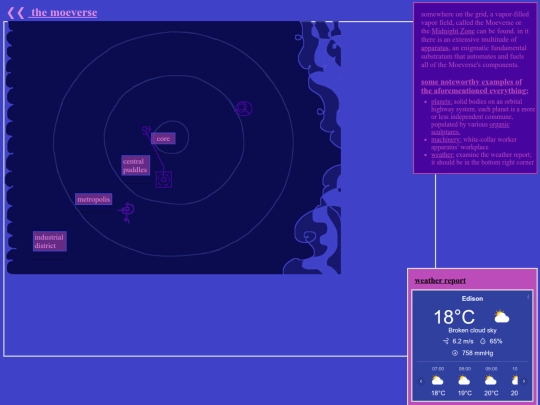
Task: Click the 09:00 forecast cloud icon
Action: tap(491, 380)
